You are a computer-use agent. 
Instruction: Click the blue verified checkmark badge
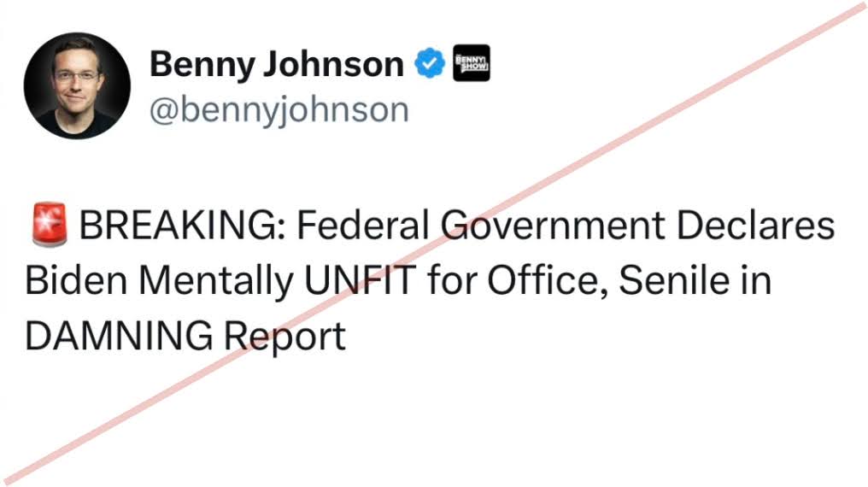click(x=431, y=64)
